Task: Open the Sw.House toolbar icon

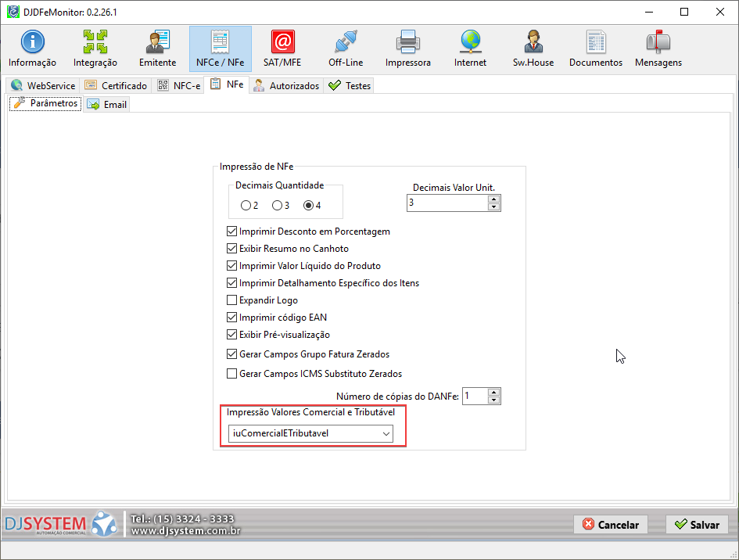Action: pos(533,48)
